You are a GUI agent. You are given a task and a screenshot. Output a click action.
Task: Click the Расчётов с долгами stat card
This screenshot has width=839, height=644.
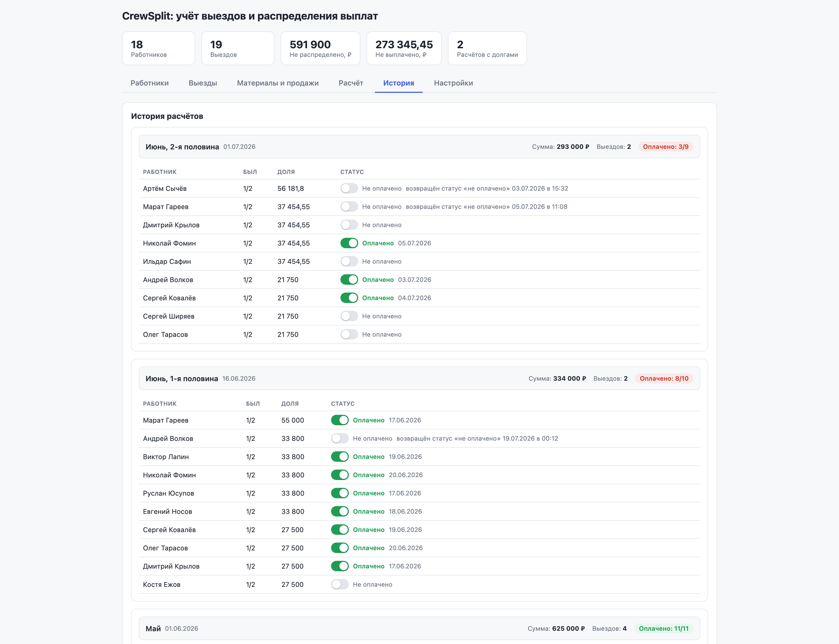click(x=487, y=48)
